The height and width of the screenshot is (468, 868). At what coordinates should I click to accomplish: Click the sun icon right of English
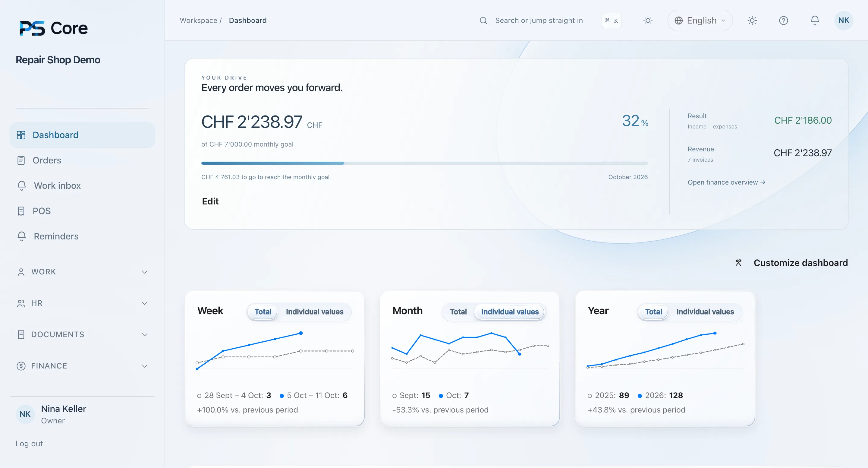point(752,21)
